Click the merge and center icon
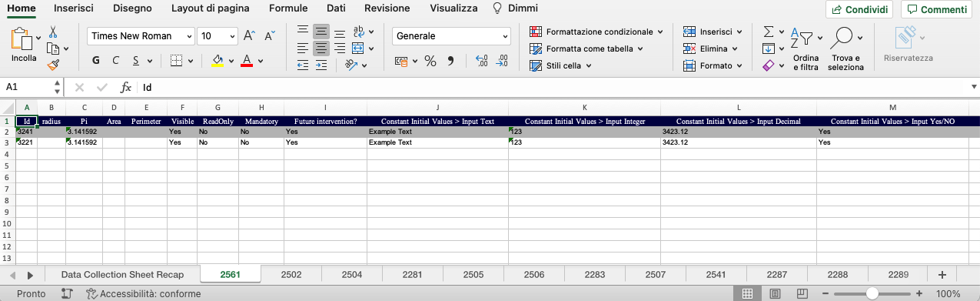 click(x=357, y=48)
